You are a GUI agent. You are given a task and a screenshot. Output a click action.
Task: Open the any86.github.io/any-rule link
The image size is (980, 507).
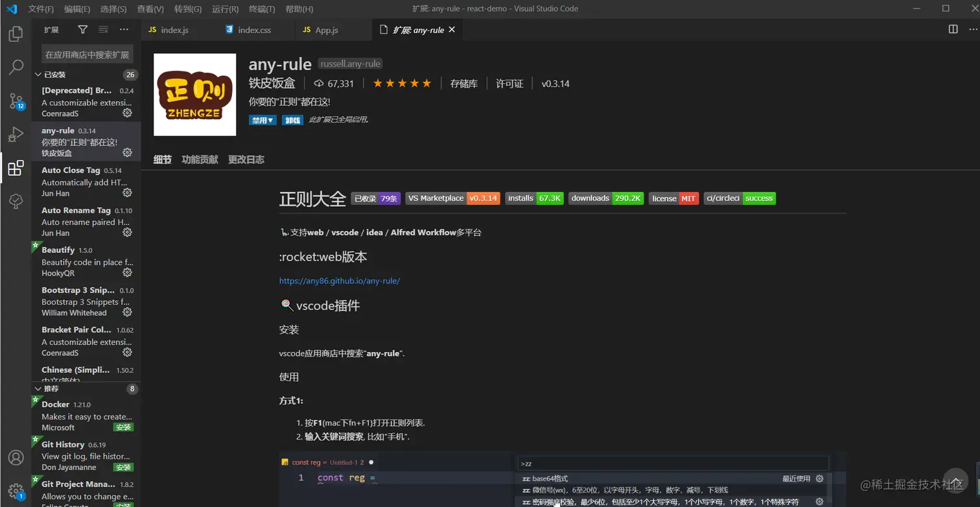click(x=340, y=281)
